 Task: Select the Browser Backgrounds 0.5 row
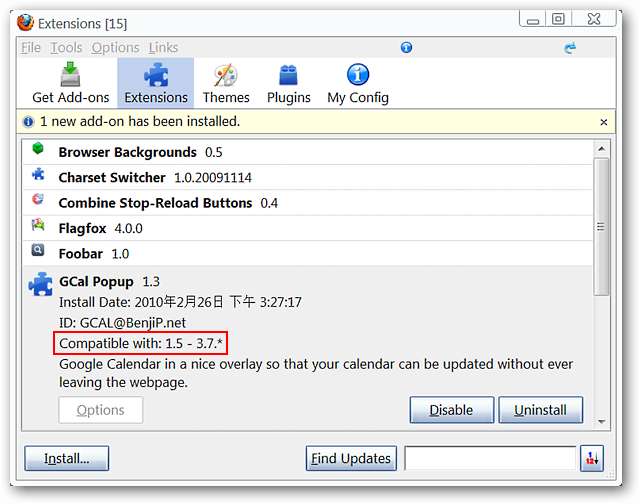(307, 152)
